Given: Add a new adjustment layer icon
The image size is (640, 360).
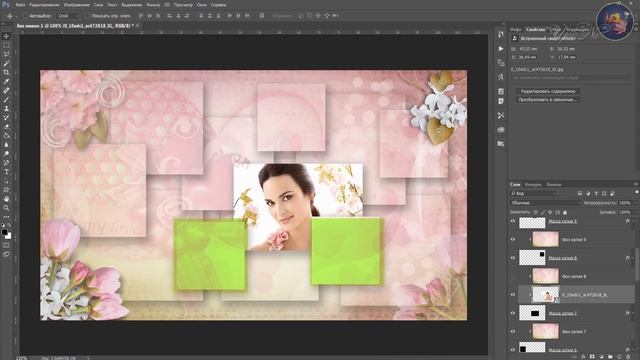Looking at the screenshot, I should coord(602,357).
